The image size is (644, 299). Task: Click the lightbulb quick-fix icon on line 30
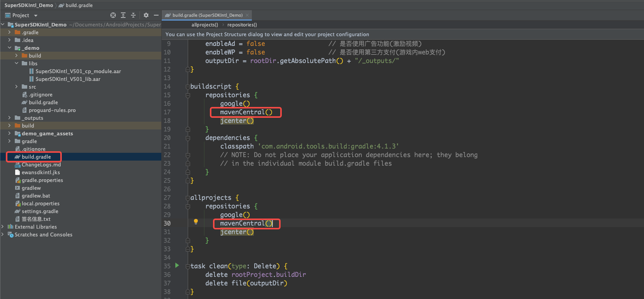tap(196, 221)
